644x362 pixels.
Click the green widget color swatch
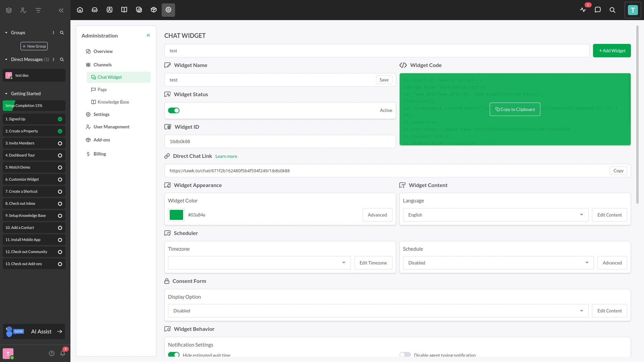coord(176,215)
